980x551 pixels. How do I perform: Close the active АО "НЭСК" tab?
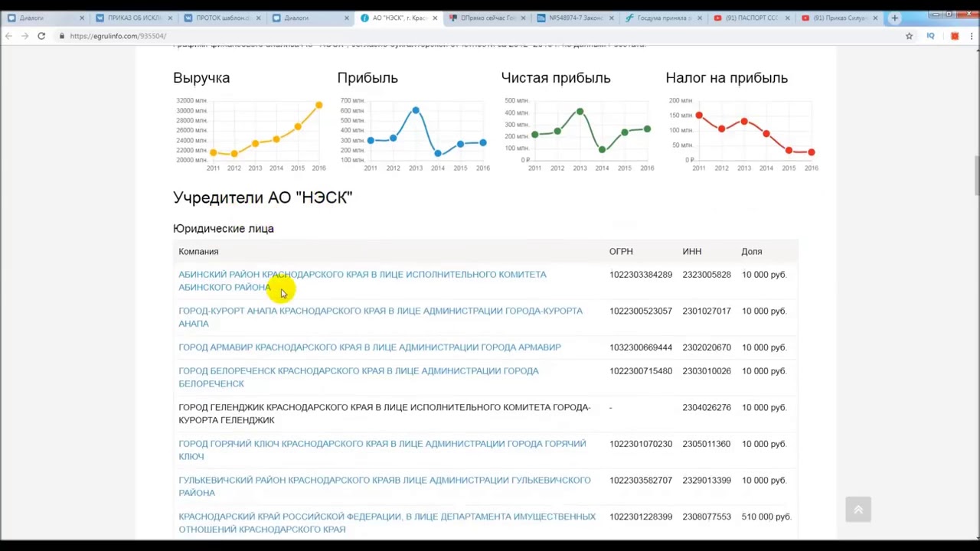[x=435, y=18]
